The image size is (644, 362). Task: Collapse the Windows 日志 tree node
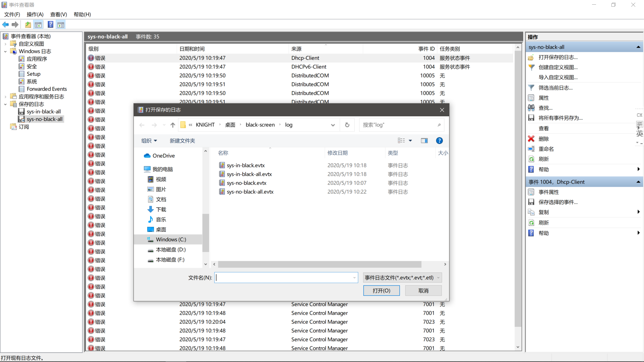(5, 51)
